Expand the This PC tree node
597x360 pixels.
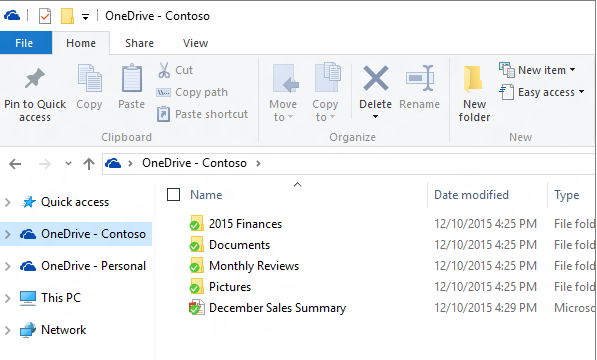(8, 298)
